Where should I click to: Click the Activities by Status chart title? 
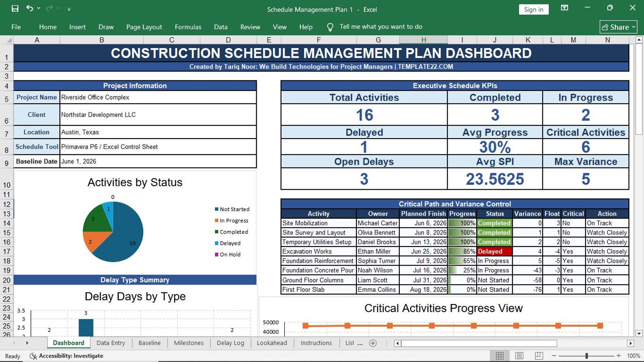[135, 182]
